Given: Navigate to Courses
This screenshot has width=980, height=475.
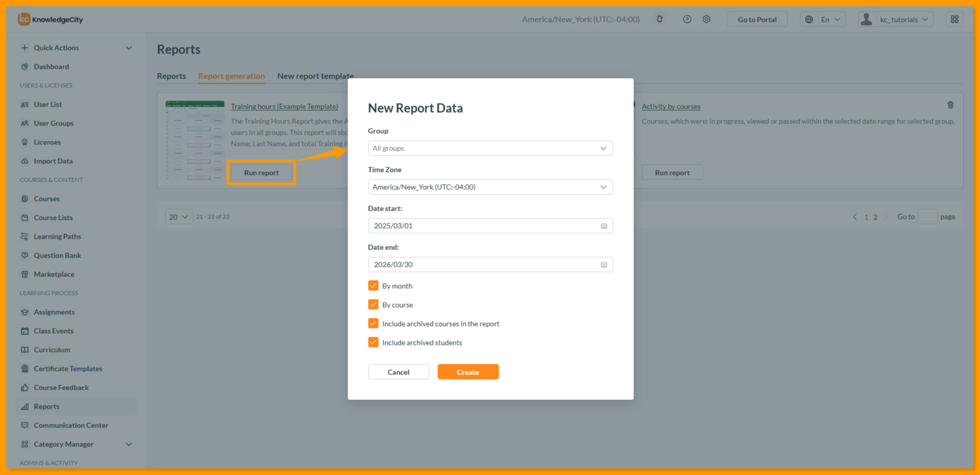Looking at the screenshot, I should point(46,198).
